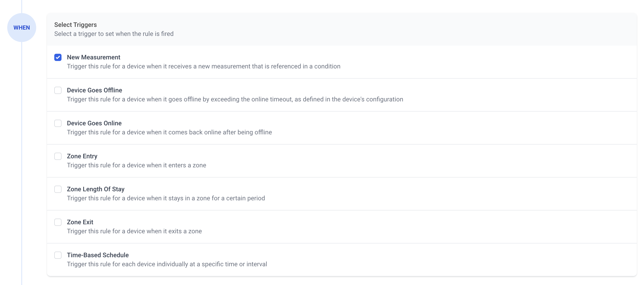This screenshot has height=285, width=644.
Task: Turn on the Time-Based Schedule checkbox
Action: [x=58, y=255]
